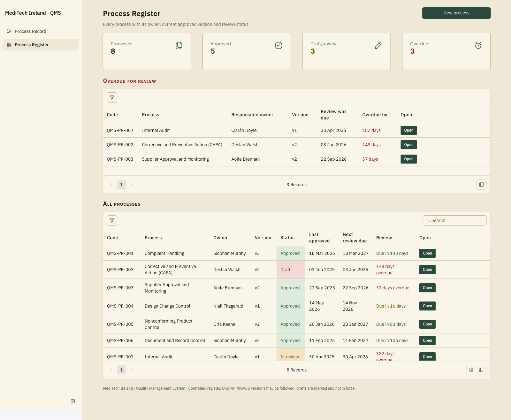Select page 1 in All processes pagination
This screenshot has width=511, height=420.
(121, 370)
